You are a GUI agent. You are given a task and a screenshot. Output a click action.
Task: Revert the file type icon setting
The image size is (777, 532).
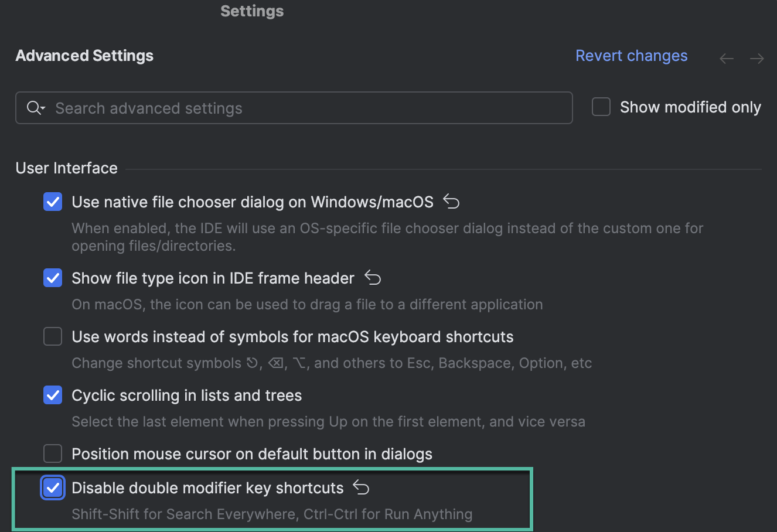372,278
